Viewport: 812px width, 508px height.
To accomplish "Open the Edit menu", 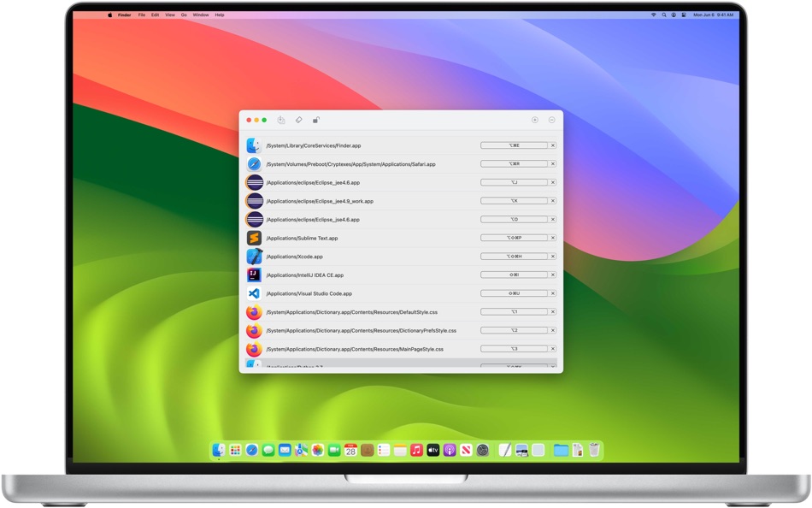I will [x=155, y=15].
